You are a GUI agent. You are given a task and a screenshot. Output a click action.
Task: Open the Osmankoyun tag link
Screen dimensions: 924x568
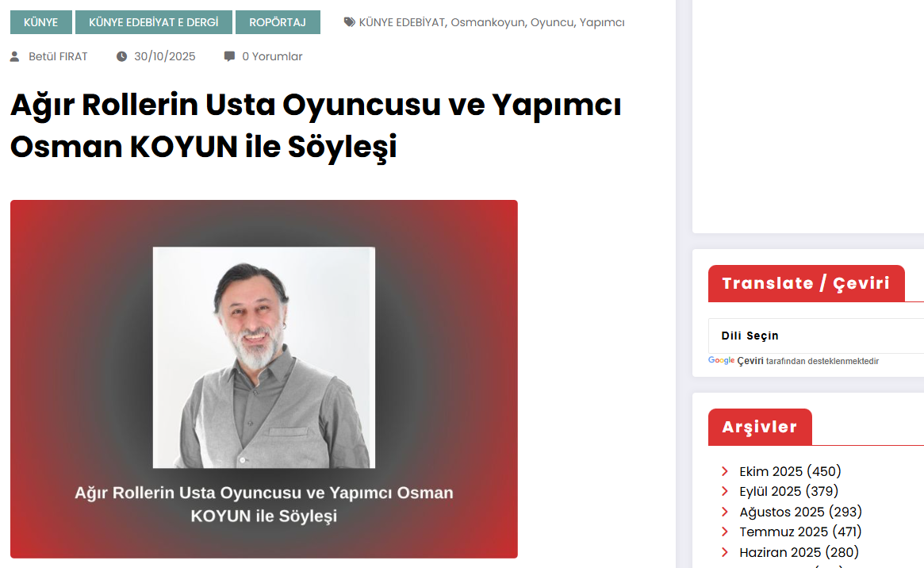coord(487,22)
